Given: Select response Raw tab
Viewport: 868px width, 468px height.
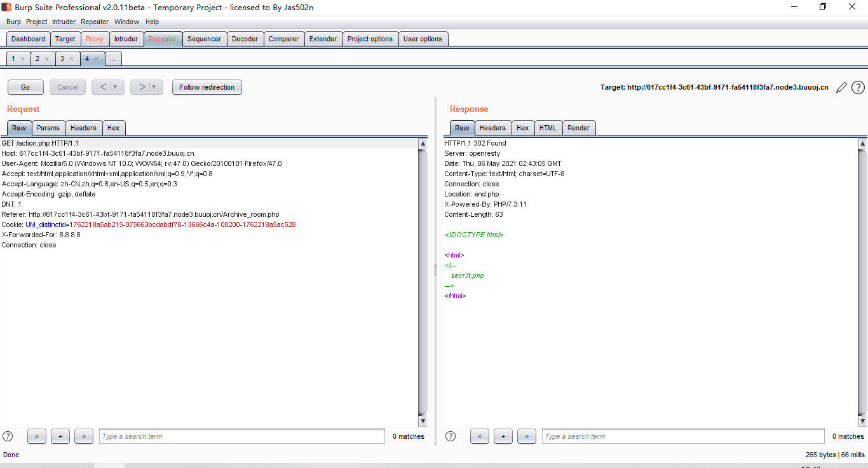Looking at the screenshot, I should tap(462, 128).
